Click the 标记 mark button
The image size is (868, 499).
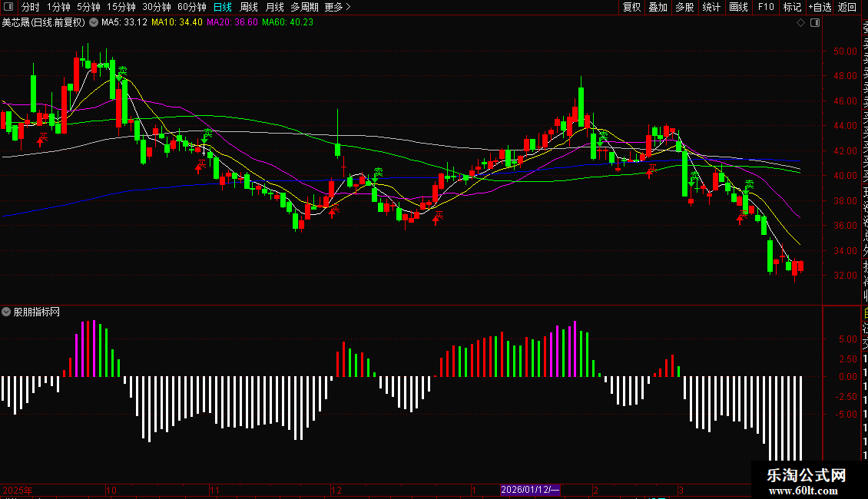(792, 7)
